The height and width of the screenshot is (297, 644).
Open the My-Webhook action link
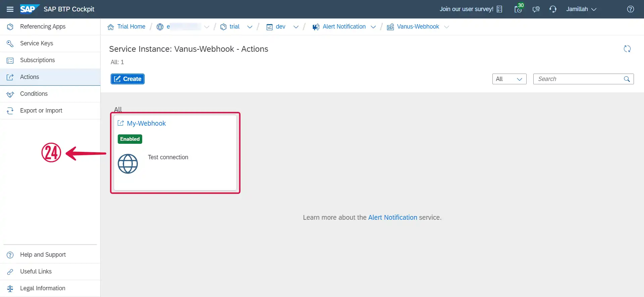click(x=146, y=123)
